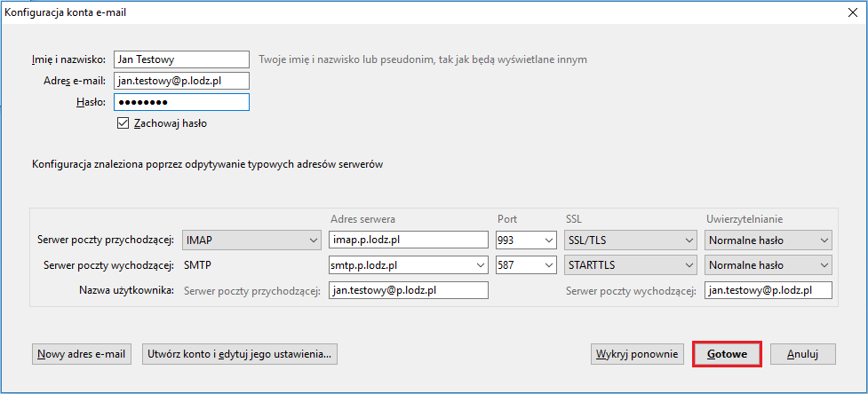The height and width of the screenshot is (394, 868).
Task: Open the SSL/TLS security dropdown
Action: click(x=630, y=240)
